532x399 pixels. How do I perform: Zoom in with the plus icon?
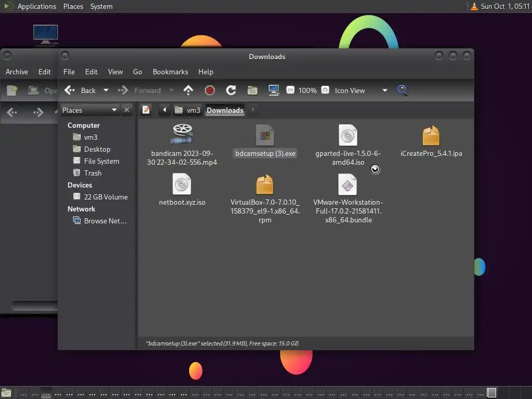[325, 90]
